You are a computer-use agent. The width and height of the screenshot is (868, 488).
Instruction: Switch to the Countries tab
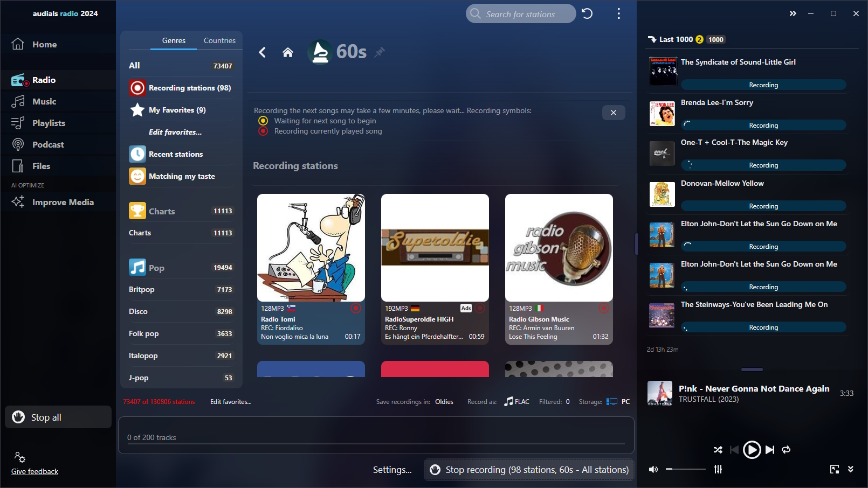coord(219,40)
